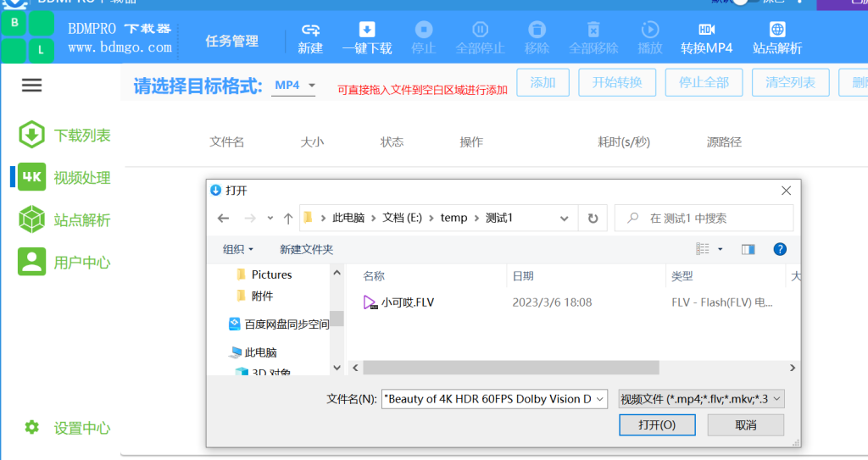Click 新建文件夹 in the dialog
The image size is (868, 460).
tap(306, 249)
